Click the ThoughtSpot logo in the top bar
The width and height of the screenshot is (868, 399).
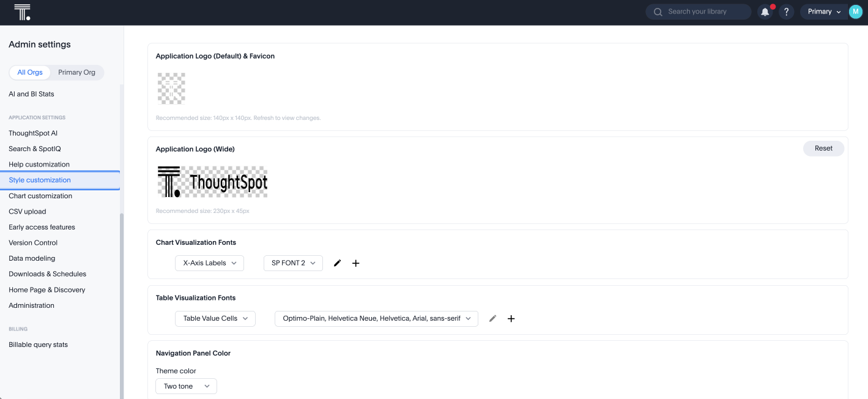[22, 11]
